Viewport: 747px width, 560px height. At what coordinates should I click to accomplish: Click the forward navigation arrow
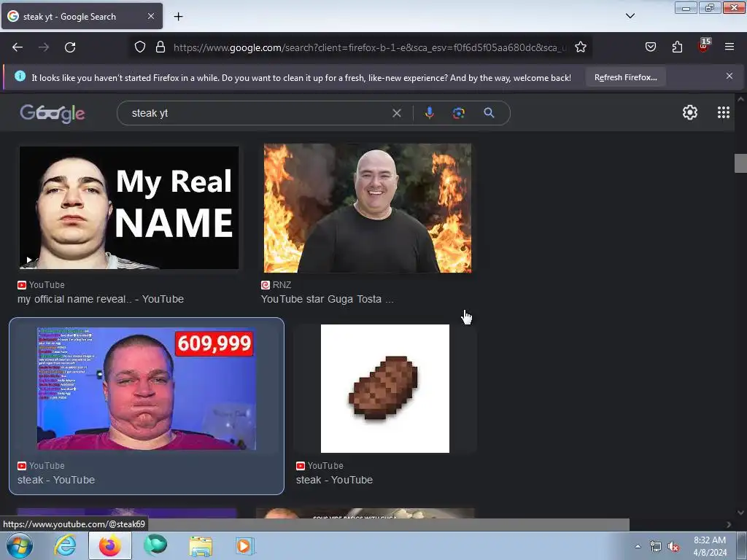point(44,47)
